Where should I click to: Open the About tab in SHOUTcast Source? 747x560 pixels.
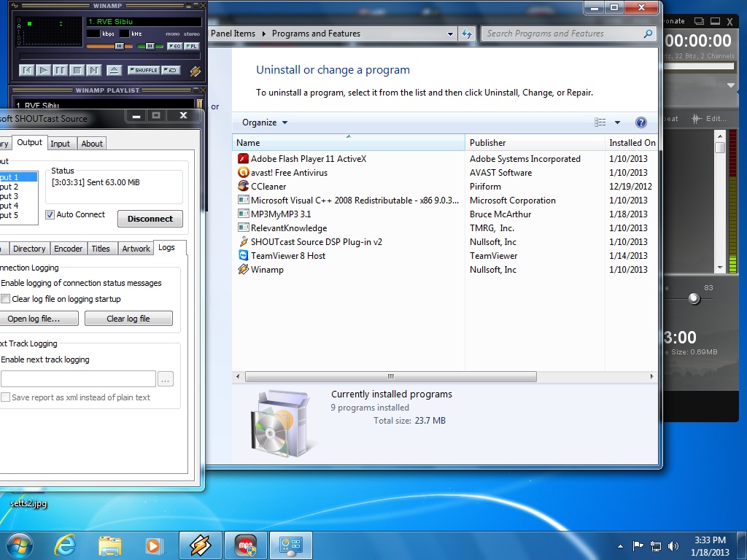(92, 144)
